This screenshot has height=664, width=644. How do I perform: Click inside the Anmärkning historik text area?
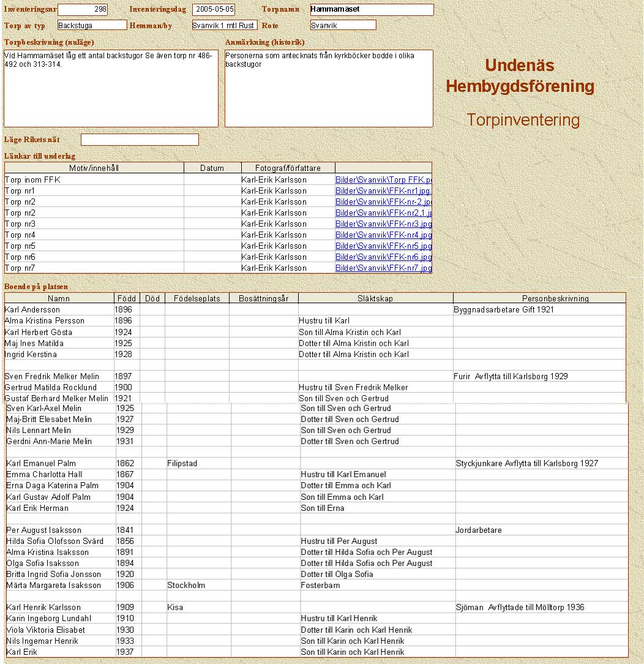click(329, 92)
